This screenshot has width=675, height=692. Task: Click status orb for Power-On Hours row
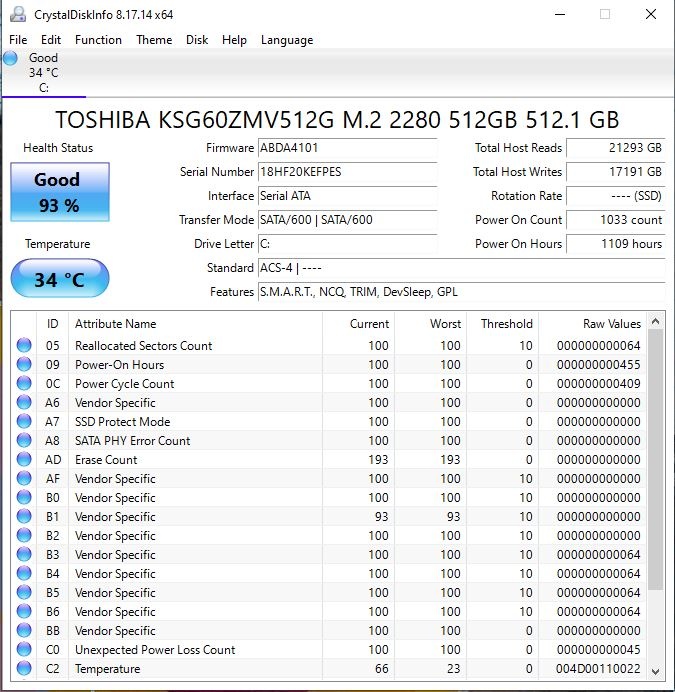[24, 364]
